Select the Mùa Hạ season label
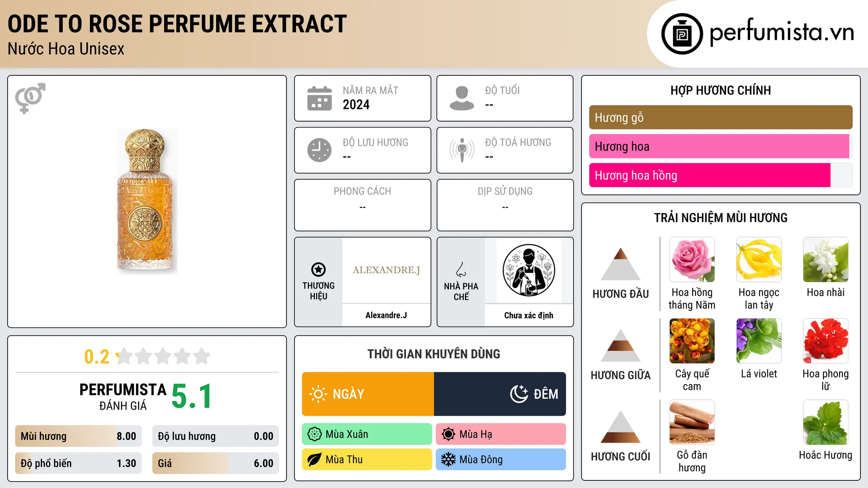 501,434
